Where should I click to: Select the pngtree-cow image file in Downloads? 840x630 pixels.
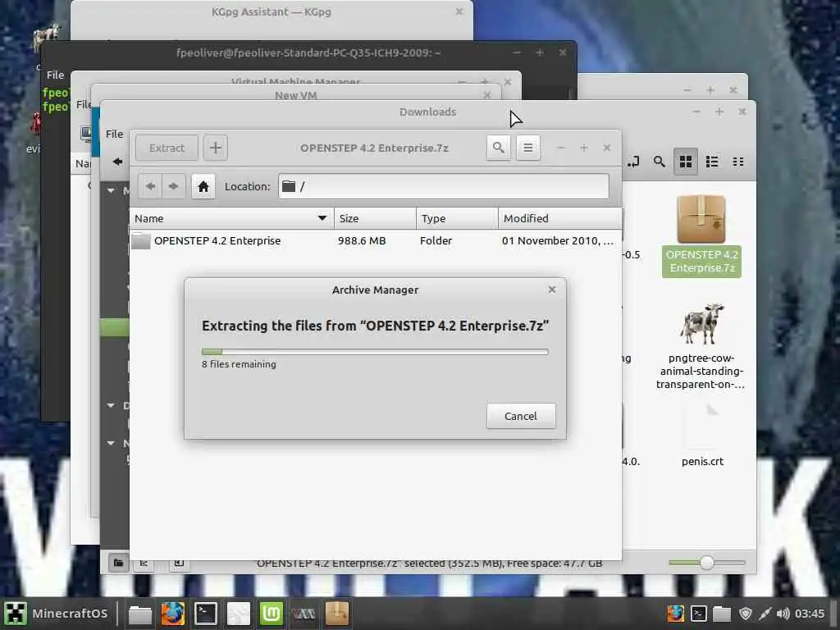click(x=701, y=346)
